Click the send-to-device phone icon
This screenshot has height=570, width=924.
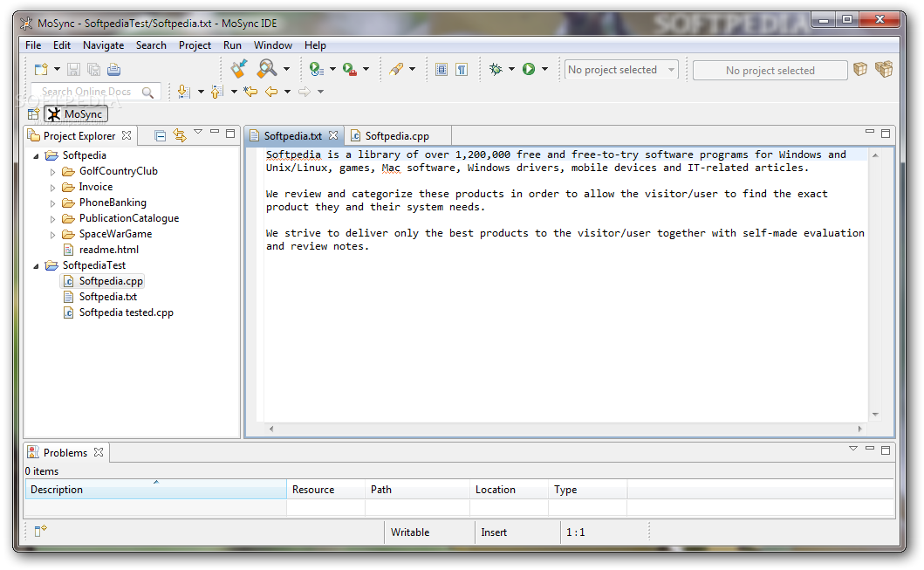tap(239, 69)
